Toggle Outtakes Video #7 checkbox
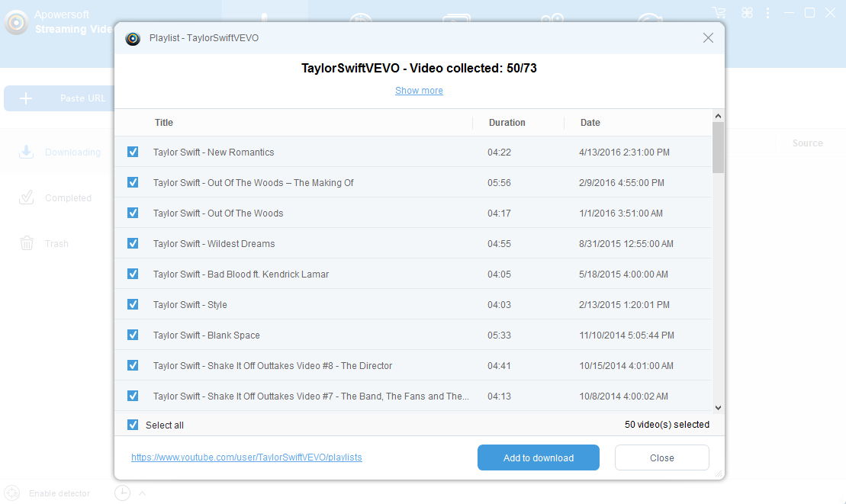Screen dimensions: 846x504 [133, 396]
